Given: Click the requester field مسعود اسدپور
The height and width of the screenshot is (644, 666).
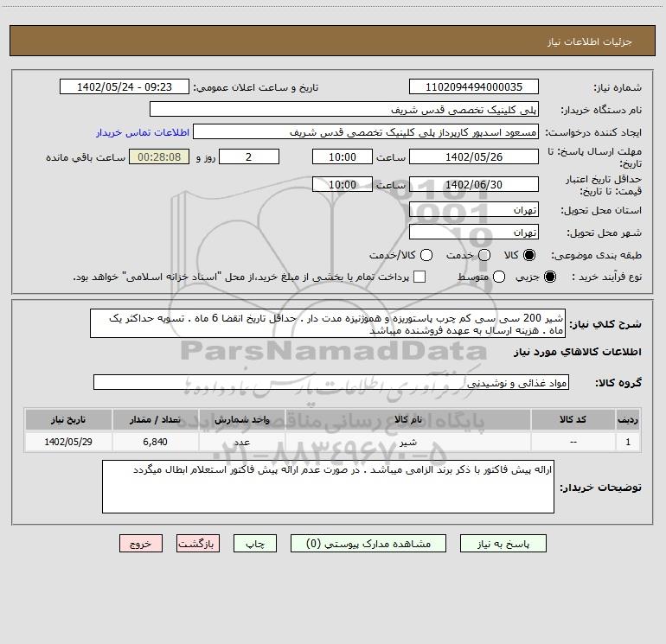Looking at the screenshot, I should point(366,132).
